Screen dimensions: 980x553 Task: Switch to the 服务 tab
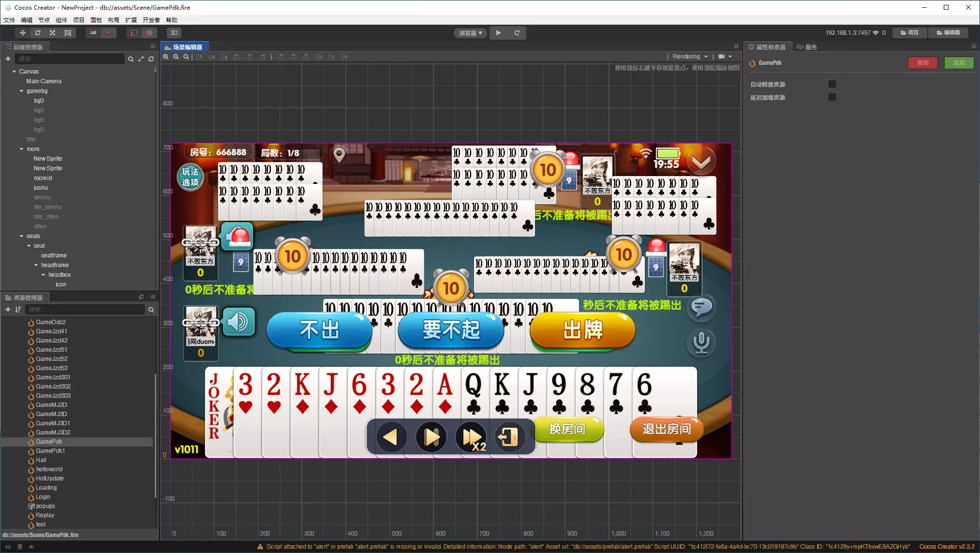click(x=807, y=47)
